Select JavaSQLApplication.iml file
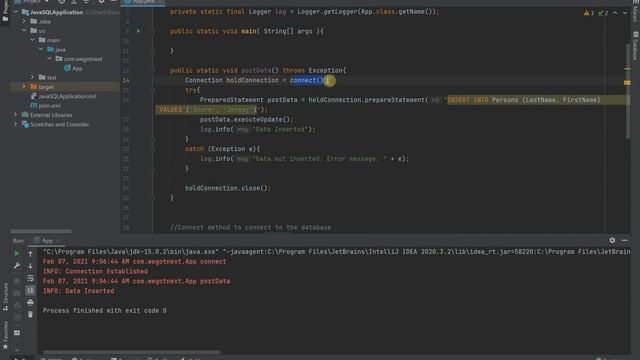This screenshot has width=640, height=360. tap(64, 96)
